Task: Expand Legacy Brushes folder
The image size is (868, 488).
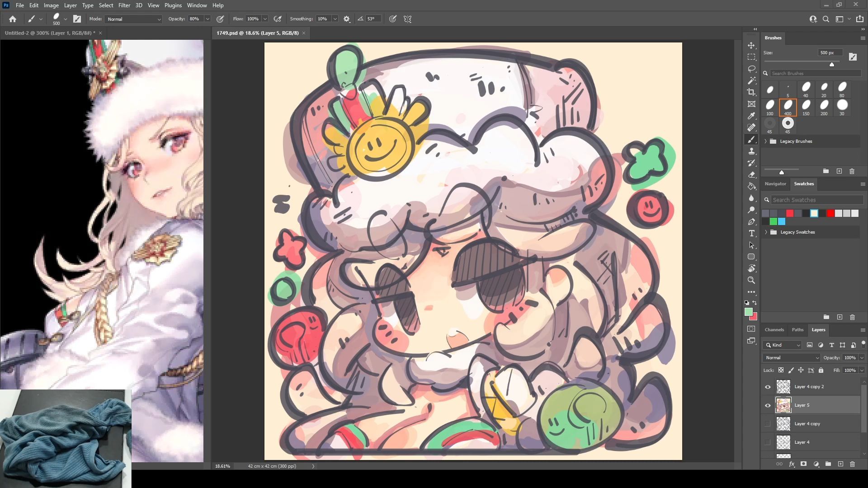Action: (766, 141)
